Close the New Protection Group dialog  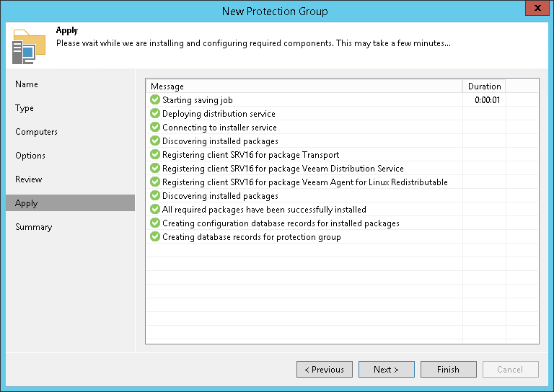[x=537, y=8]
